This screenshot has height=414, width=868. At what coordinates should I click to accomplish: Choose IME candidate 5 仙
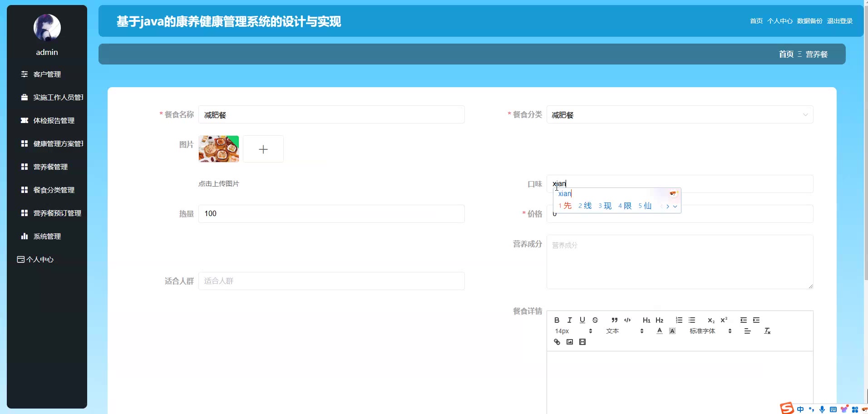(645, 206)
